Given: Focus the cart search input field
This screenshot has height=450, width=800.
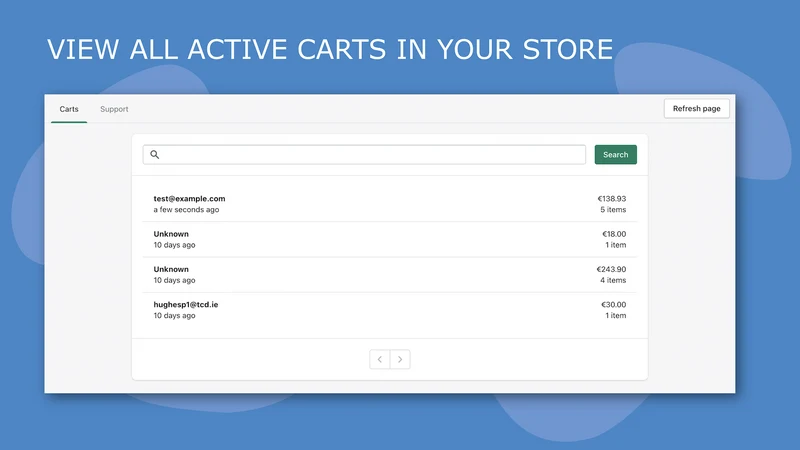Looking at the screenshot, I should coord(364,155).
